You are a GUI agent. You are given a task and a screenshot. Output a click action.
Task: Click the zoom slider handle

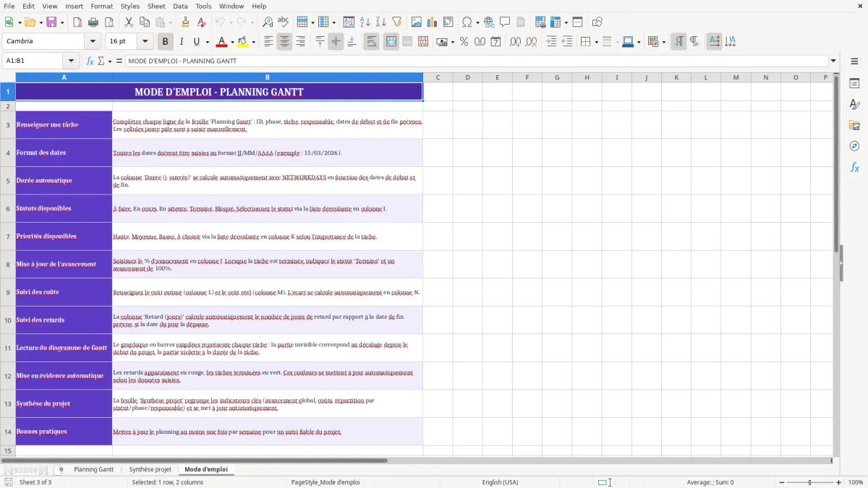coord(809,482)
